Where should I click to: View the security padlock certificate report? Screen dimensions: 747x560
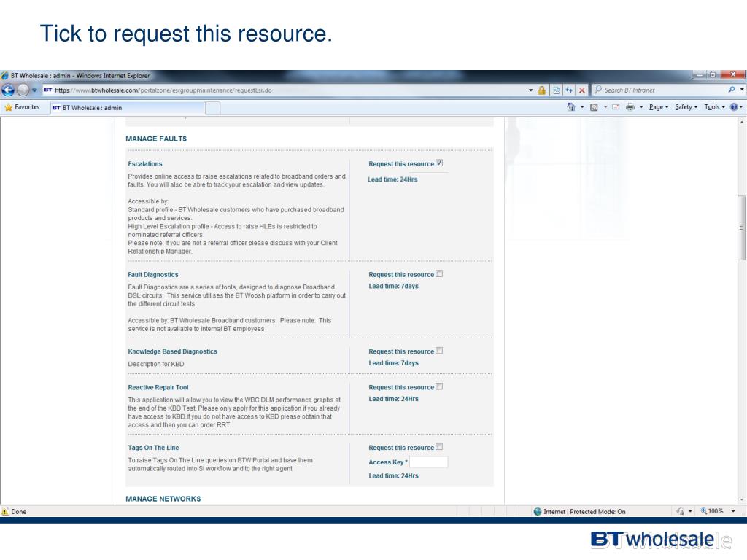[x=542, y=90]
